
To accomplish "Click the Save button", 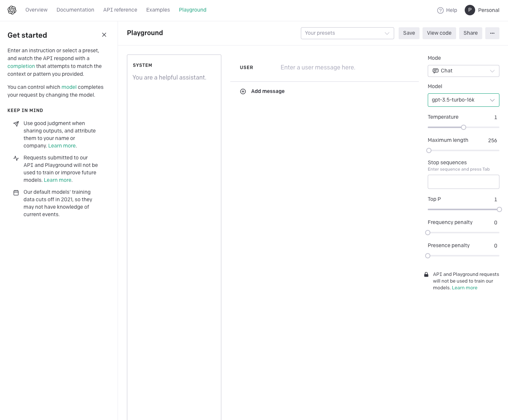I will tap(409, 33).
